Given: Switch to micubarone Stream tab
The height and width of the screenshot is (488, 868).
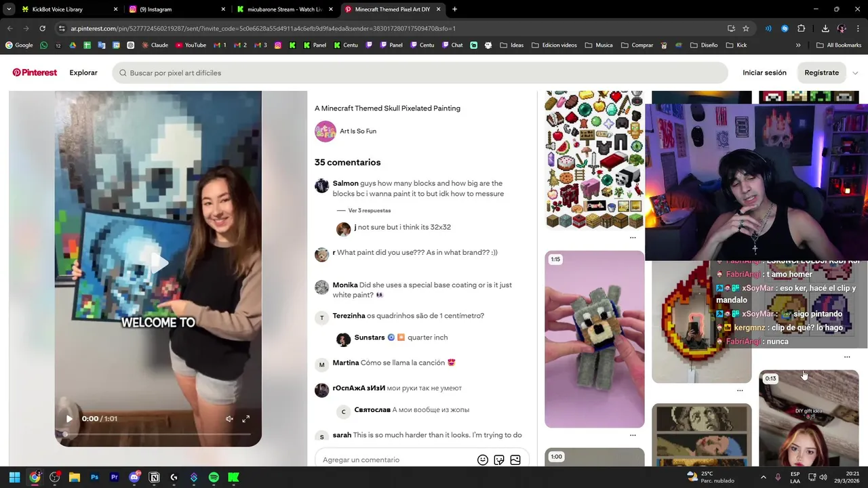Looking at the screenshot, I should pyautogui.click(x=283, y=9).
